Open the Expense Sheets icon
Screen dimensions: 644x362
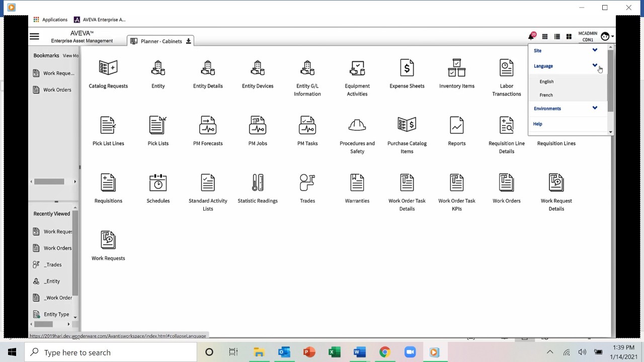[x=407, y=68]
